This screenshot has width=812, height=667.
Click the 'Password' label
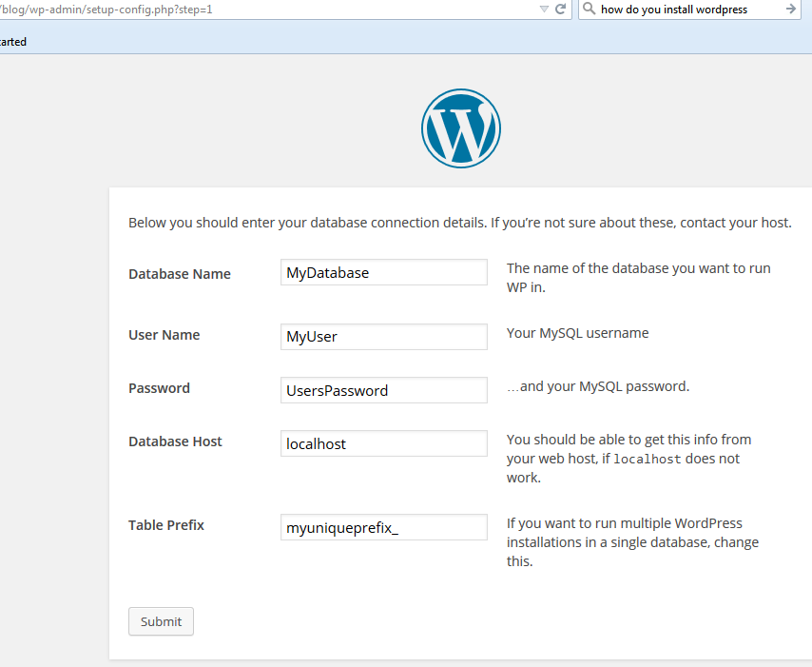click(159, 388)
